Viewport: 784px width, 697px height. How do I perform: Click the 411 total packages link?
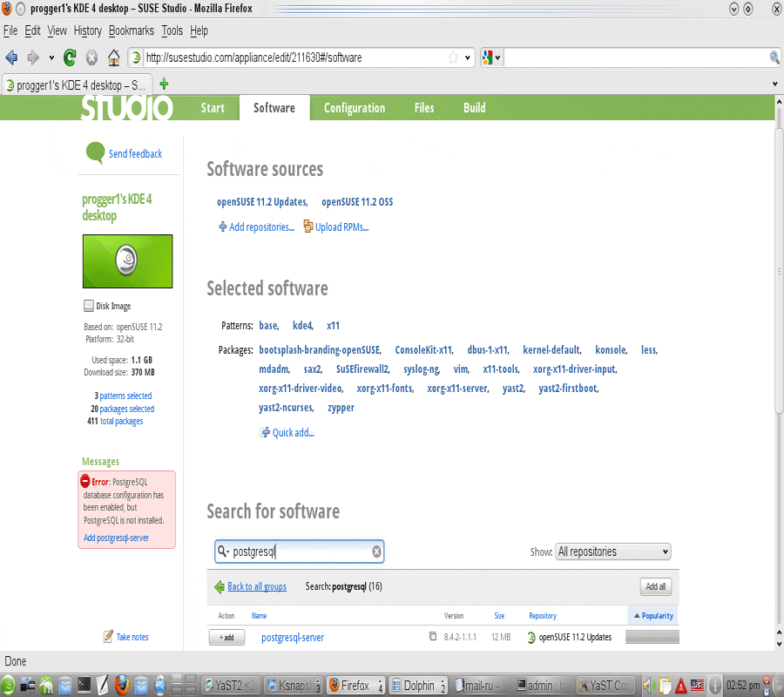point(115,421)
